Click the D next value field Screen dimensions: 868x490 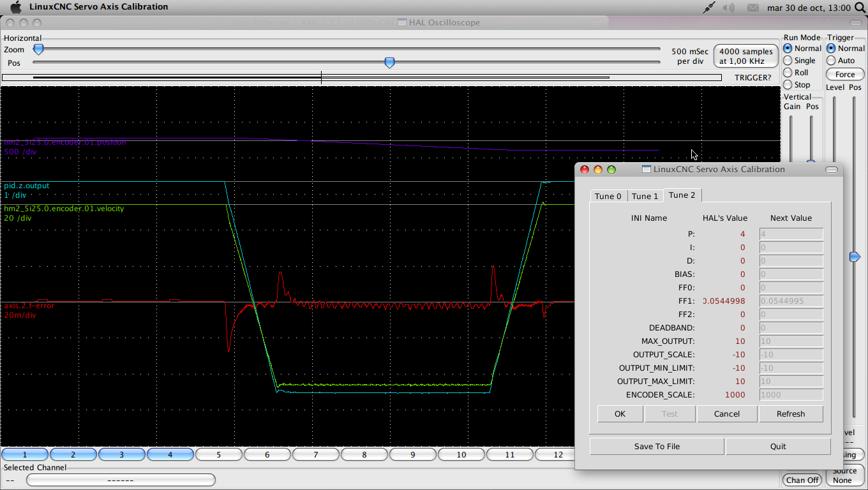tap(791, 261)
